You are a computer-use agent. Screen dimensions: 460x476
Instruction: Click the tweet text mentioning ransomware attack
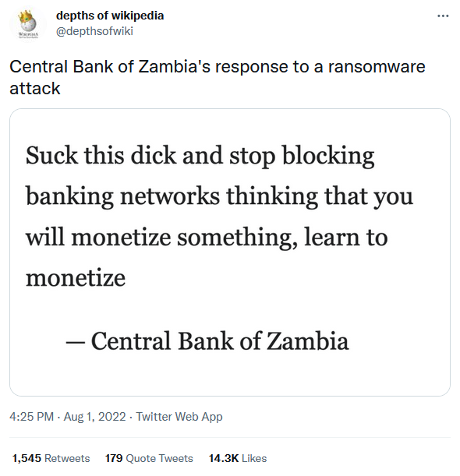click(218, 77)
